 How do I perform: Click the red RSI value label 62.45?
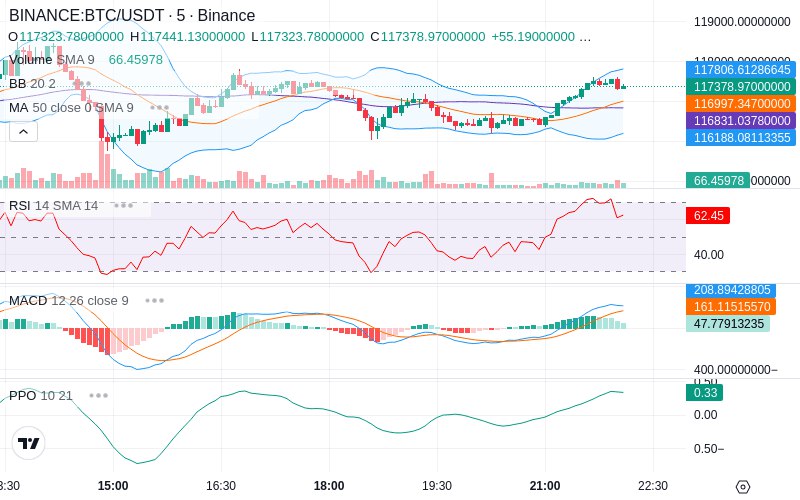[708, 215]
